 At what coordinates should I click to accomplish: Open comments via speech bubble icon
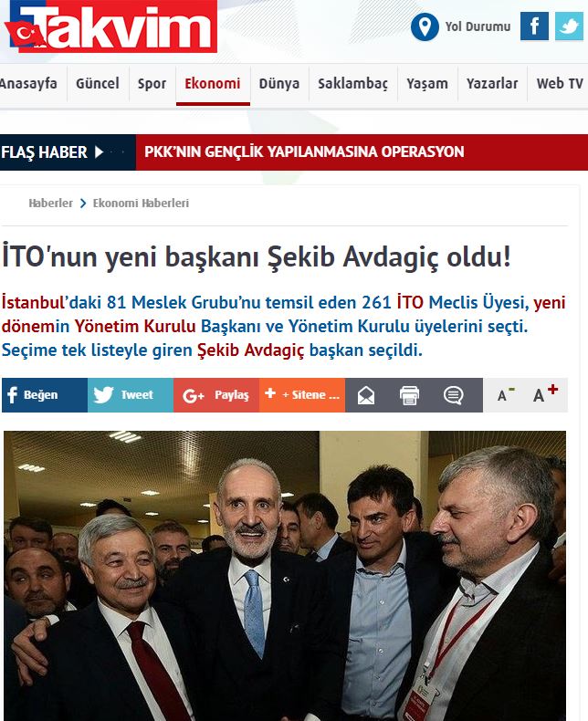(453, 395)
